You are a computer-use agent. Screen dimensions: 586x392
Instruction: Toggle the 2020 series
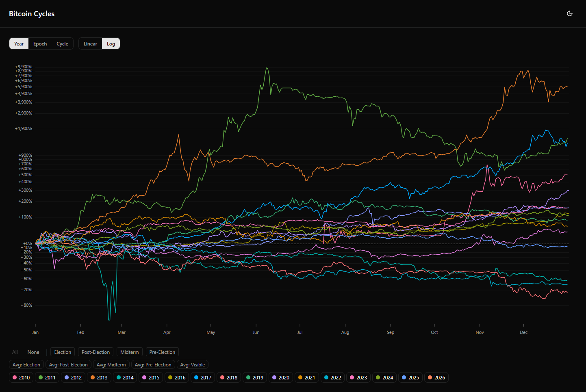(x=281, y=377)
